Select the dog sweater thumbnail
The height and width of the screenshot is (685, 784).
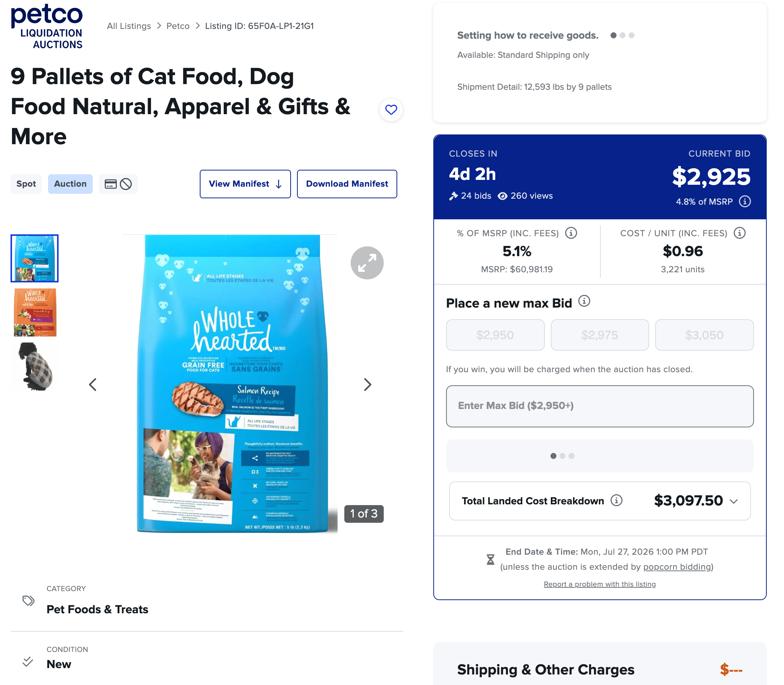[x=35, y=366]
